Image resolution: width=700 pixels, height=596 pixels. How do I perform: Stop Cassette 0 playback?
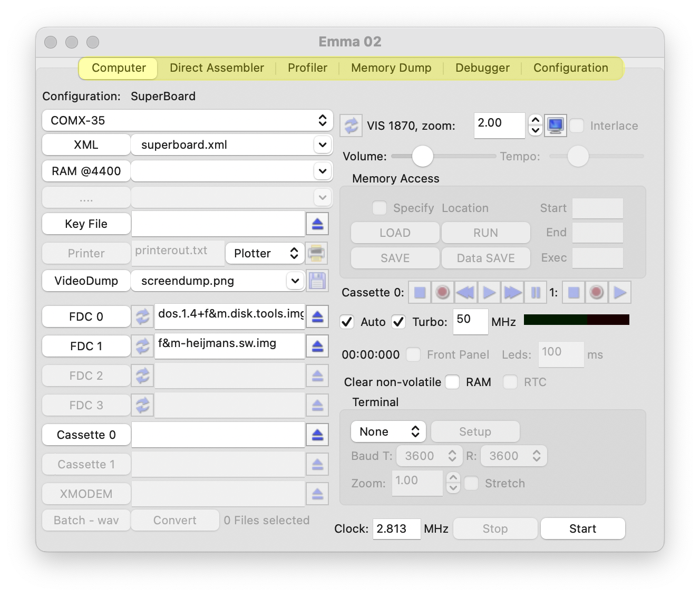[420, 292]
